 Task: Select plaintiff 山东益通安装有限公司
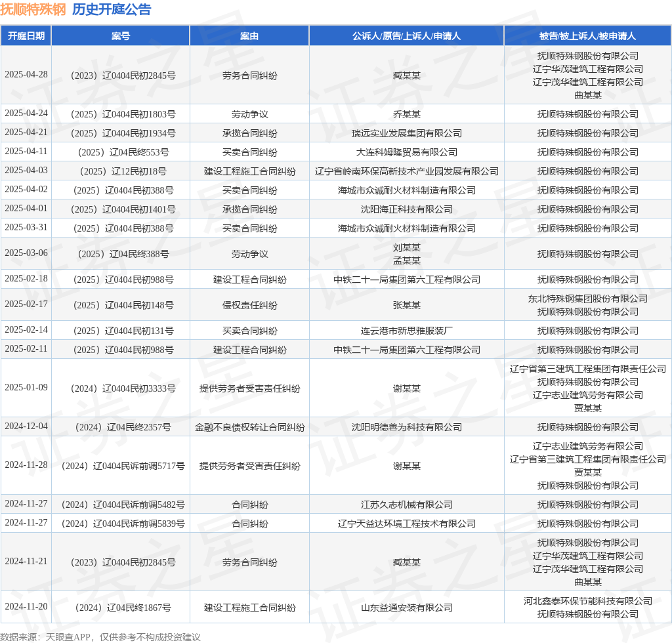pos(407,608)
